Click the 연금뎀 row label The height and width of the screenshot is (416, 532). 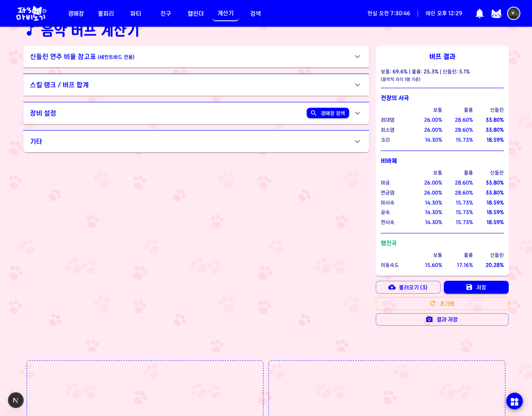coord(388,193)
